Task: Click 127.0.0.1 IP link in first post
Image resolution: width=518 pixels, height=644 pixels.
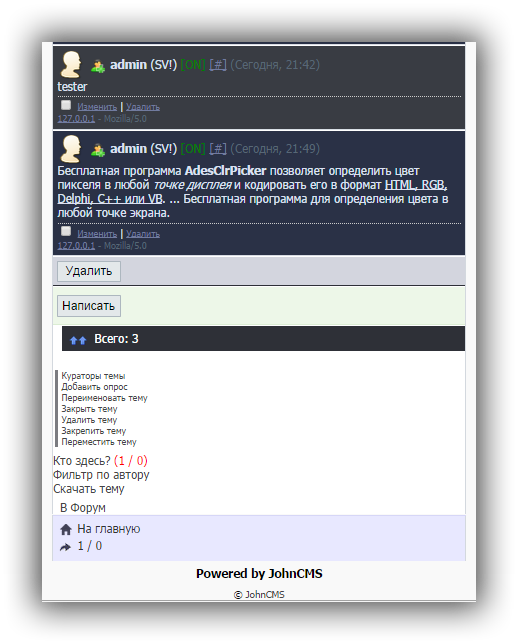Action: [76, 119]
